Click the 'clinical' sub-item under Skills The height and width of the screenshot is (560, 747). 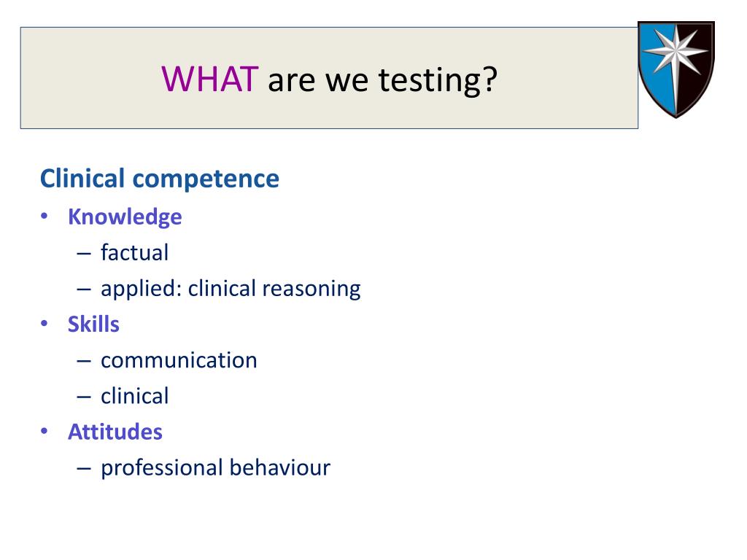(135, 396)
